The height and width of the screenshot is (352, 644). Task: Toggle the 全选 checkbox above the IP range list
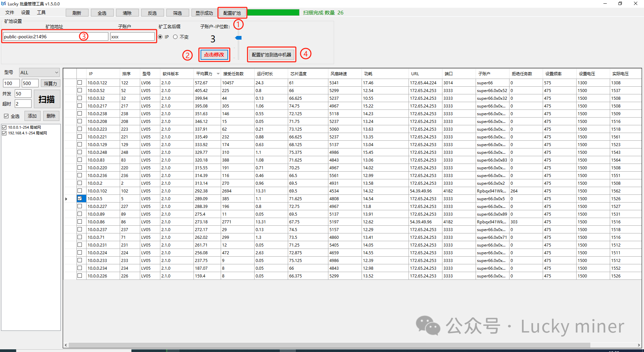(x=6, y=116)
